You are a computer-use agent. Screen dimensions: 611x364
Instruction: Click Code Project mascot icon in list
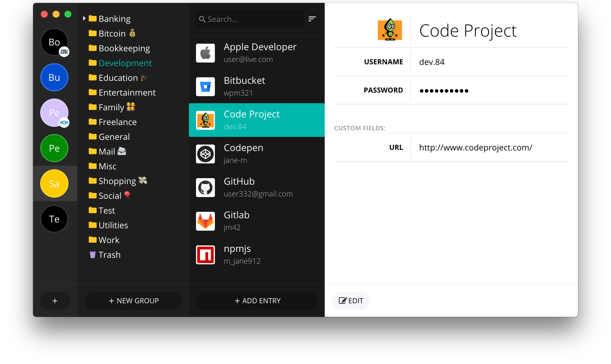(x=205, y=120)
